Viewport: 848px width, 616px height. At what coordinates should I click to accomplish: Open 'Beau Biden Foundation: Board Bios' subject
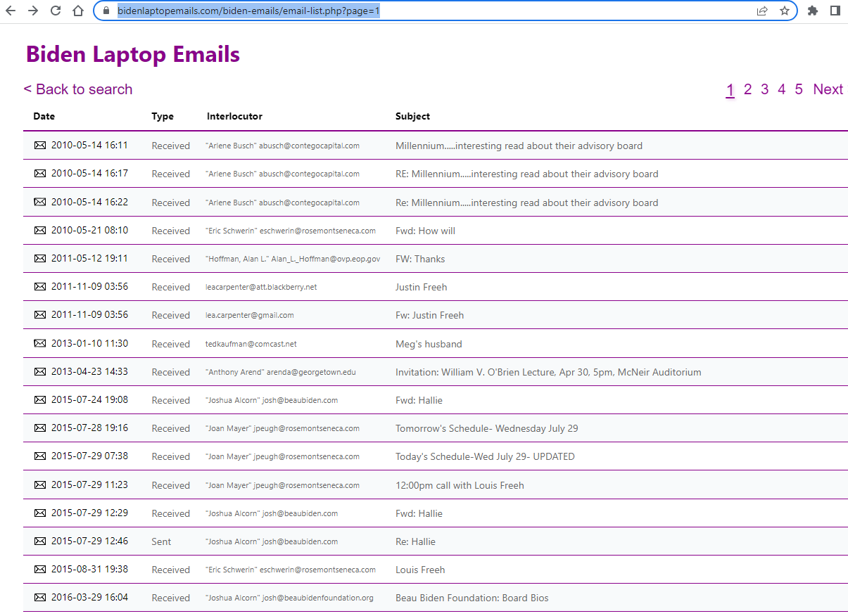(472, 598)
